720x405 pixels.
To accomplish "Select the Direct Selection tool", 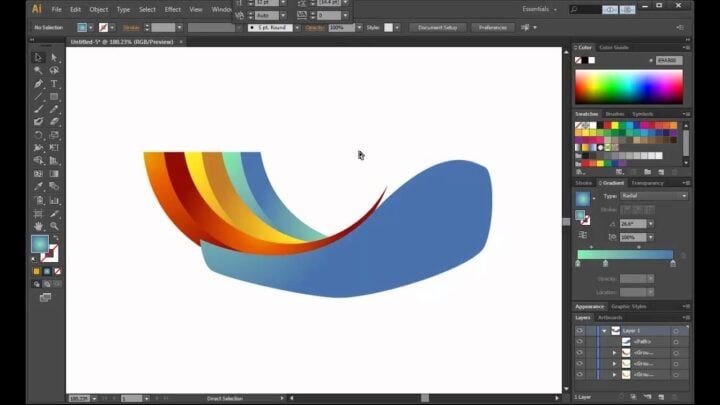I will point(54,57).
